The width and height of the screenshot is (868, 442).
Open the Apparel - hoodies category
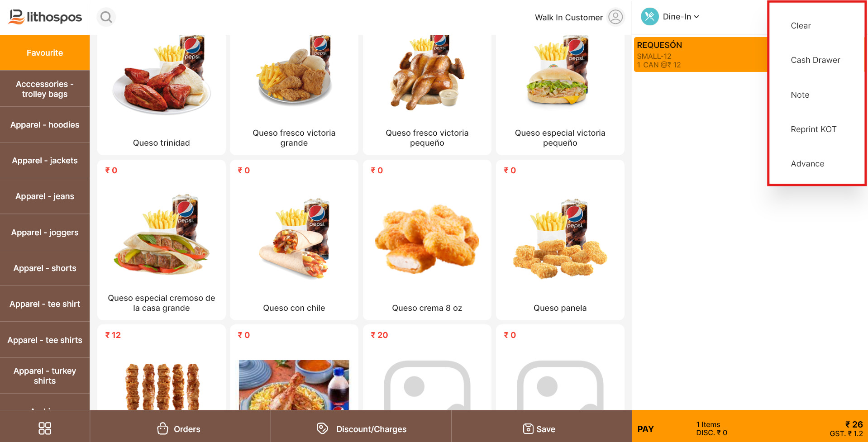[x=45, y=125]
